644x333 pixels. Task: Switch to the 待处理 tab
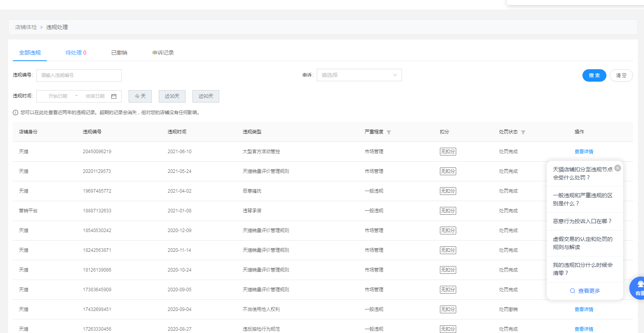click(76, 53)
